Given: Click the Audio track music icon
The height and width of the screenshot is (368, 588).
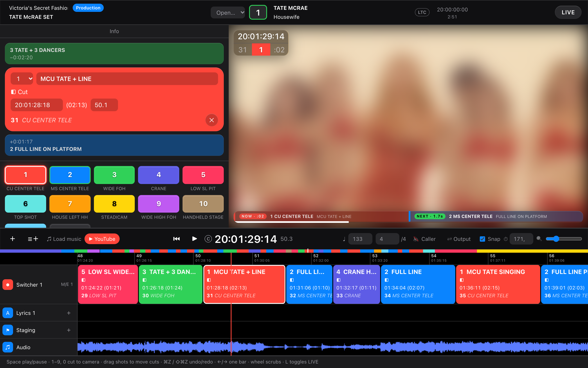Looking at the screenshot, I should [x=8, y=347].
